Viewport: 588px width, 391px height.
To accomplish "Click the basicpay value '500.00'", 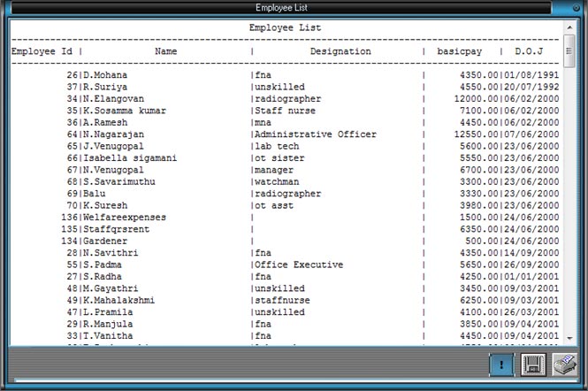I will point(482,241).
